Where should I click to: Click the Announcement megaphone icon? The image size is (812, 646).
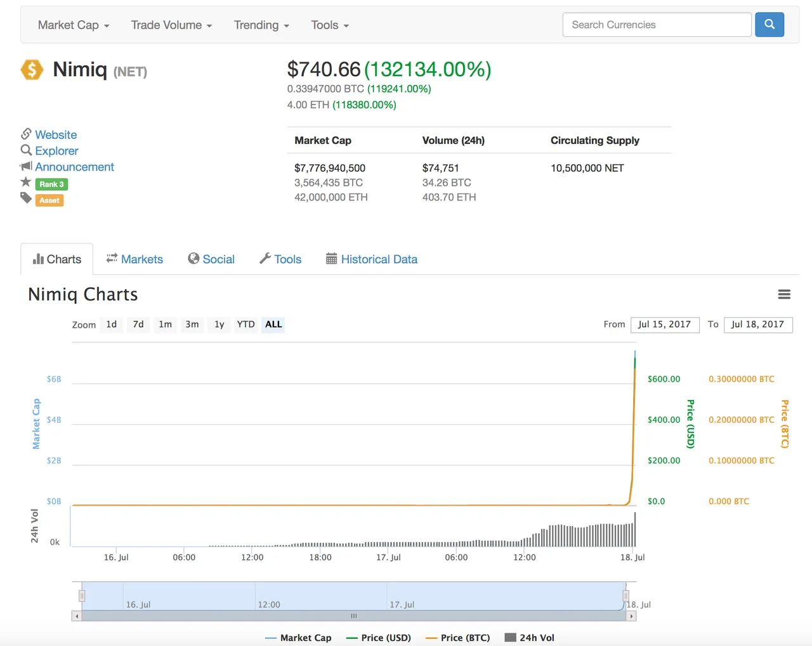pyautogui.click(x=26, y=166)
